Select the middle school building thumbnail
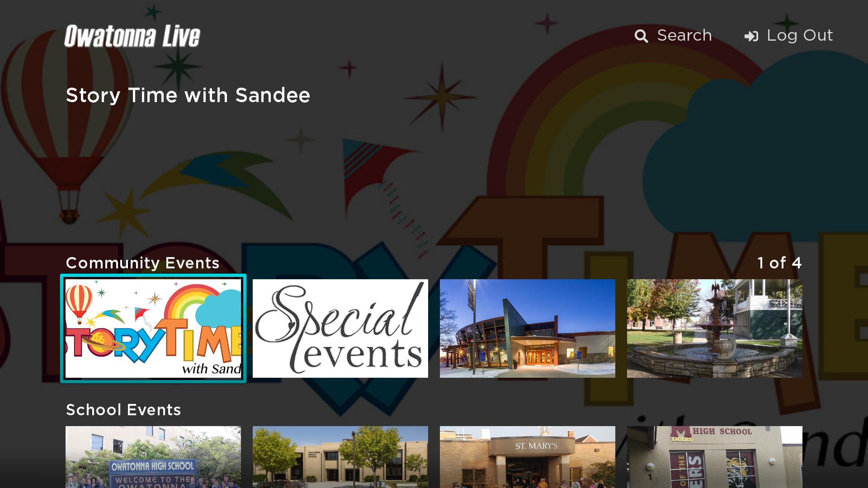868x488 pixels. [340, 457]
